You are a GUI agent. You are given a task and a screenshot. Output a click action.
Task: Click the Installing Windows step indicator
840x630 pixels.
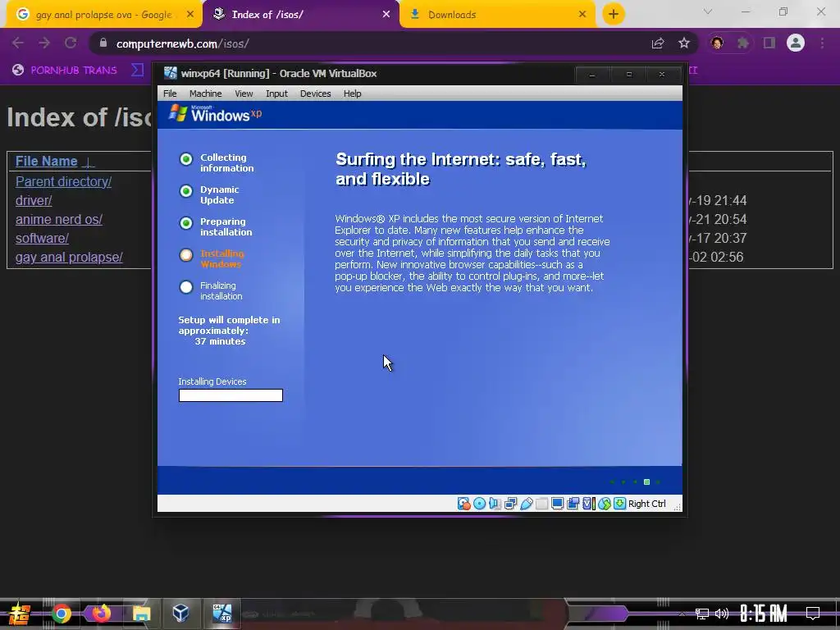tap(186, 255)
